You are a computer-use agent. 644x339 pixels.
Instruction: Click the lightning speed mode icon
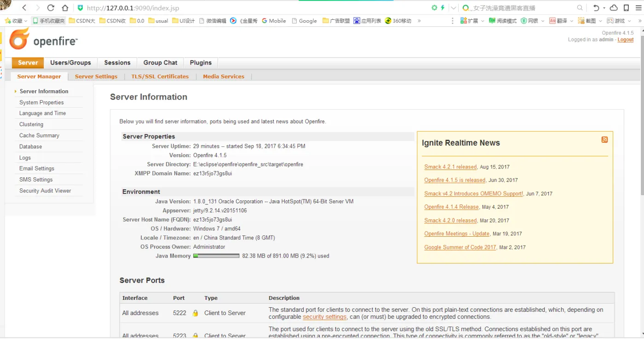coord(443,8)
